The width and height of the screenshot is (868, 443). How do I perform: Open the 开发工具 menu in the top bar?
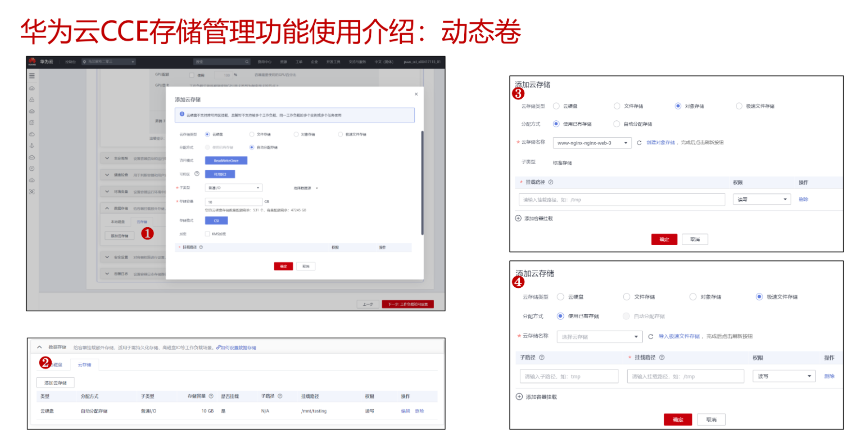(333, 62)
